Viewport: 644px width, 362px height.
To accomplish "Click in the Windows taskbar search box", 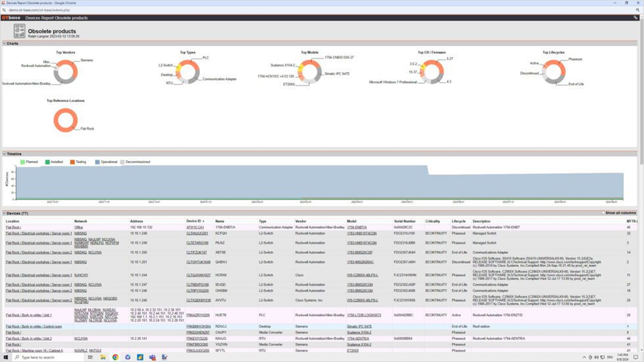I will click(48, 357).
